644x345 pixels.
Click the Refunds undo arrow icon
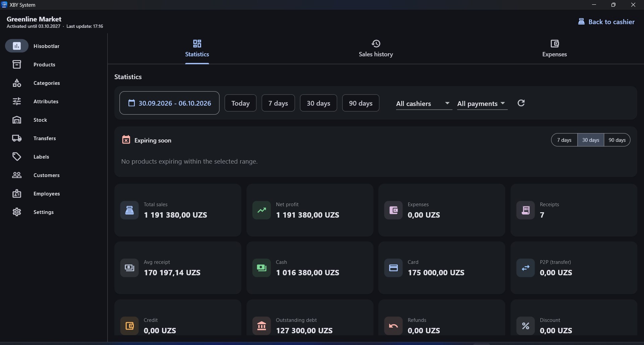coord(393,326)
